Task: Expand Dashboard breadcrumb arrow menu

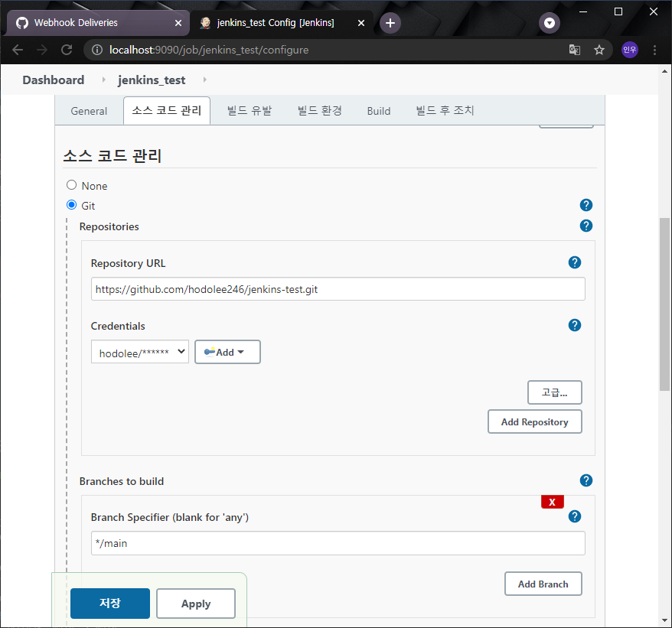Action: pyautogui.click(x=104, y=80)
